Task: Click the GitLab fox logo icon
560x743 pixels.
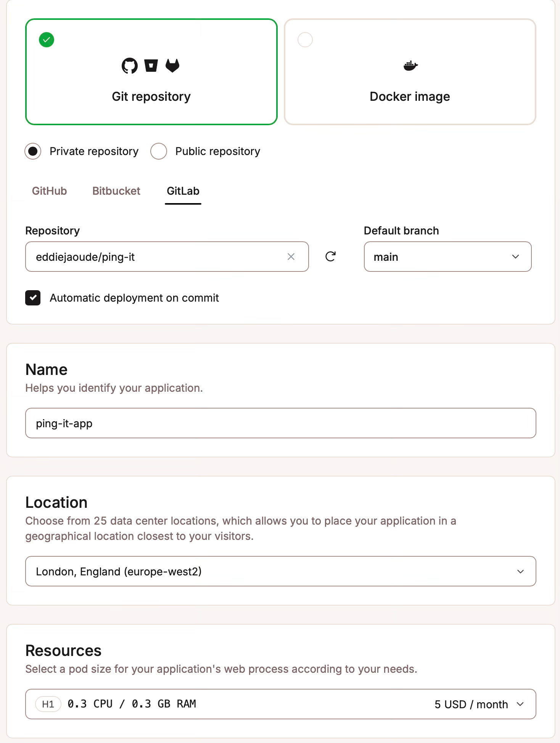Action: coord(172,66)
